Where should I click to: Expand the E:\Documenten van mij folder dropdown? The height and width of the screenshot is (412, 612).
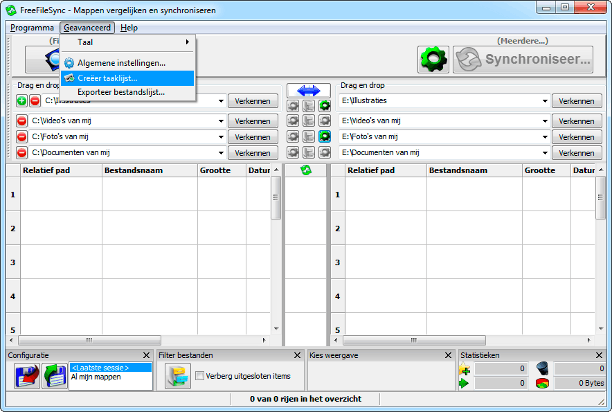click(x=545, y=153)
